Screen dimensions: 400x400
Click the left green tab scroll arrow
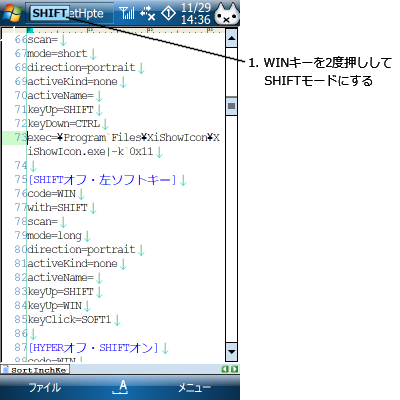click(x=225, y=369)
